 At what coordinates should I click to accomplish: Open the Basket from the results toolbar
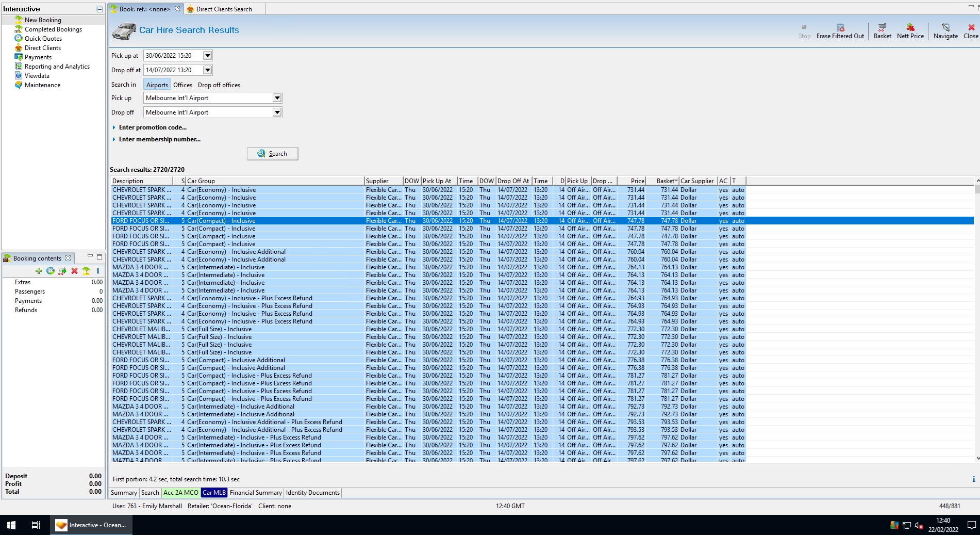(x=882, y=31)
